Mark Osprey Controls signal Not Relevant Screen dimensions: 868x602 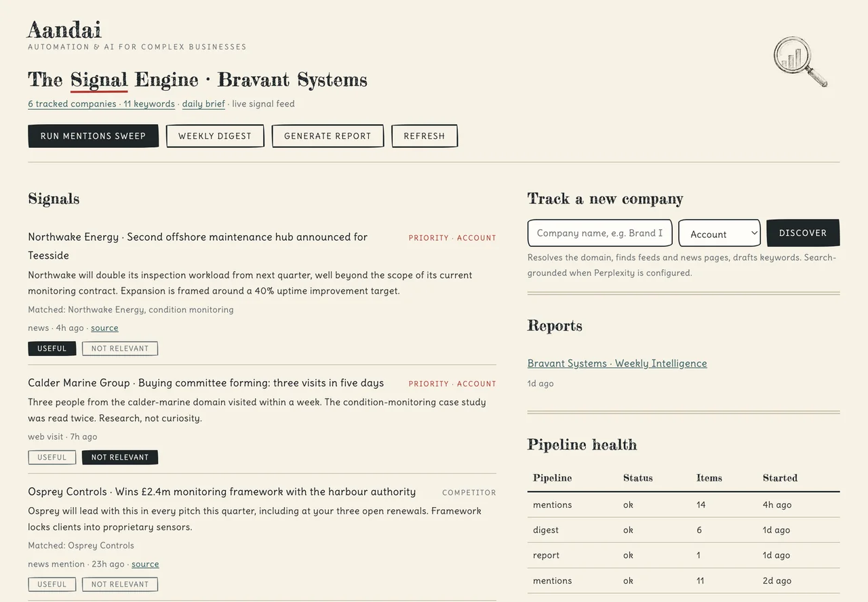click(x=120, y=584)
